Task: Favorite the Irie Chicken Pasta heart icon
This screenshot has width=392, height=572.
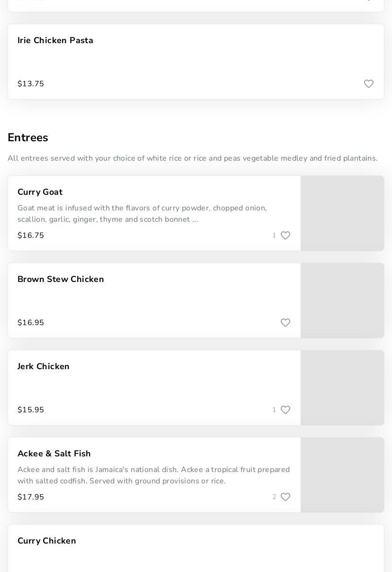Action: 368,84
